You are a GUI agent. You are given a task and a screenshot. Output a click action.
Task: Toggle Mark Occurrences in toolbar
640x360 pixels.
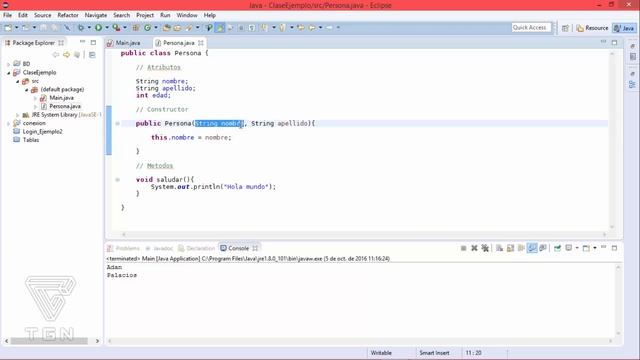[x=220, y=27]
